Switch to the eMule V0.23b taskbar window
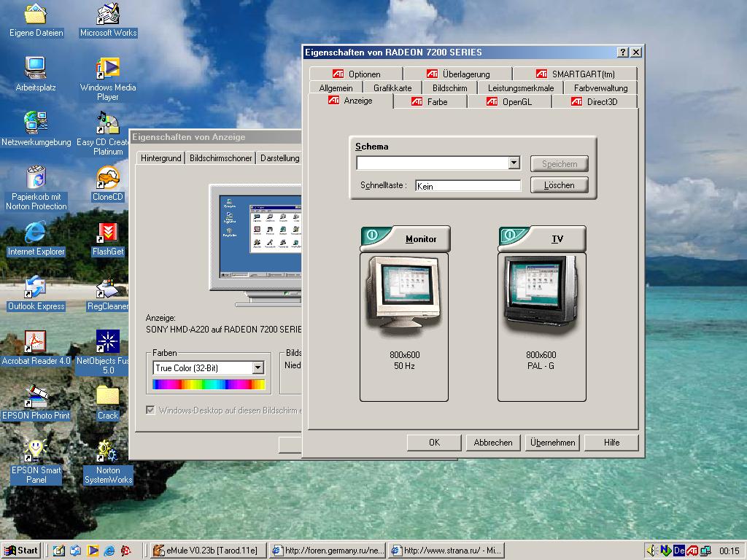This screenshot has width=747, height=560. [x=207, y=551]
